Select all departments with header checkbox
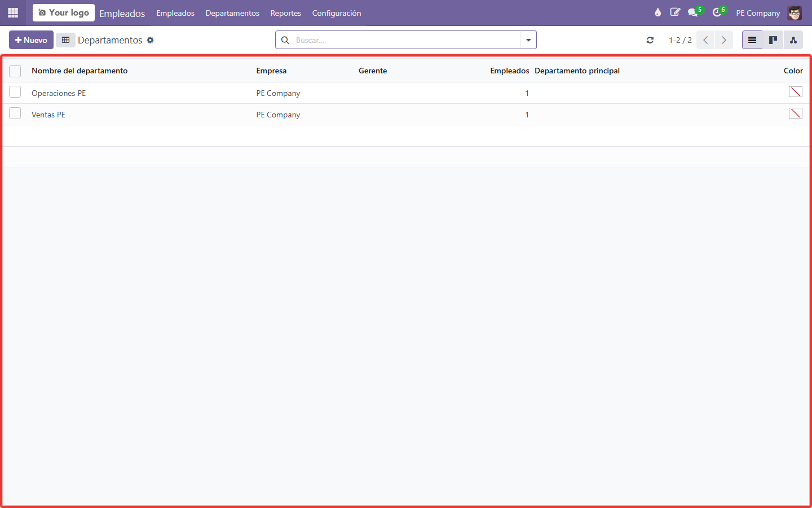This screenshot has width=812, height=508. pos(15,71)
